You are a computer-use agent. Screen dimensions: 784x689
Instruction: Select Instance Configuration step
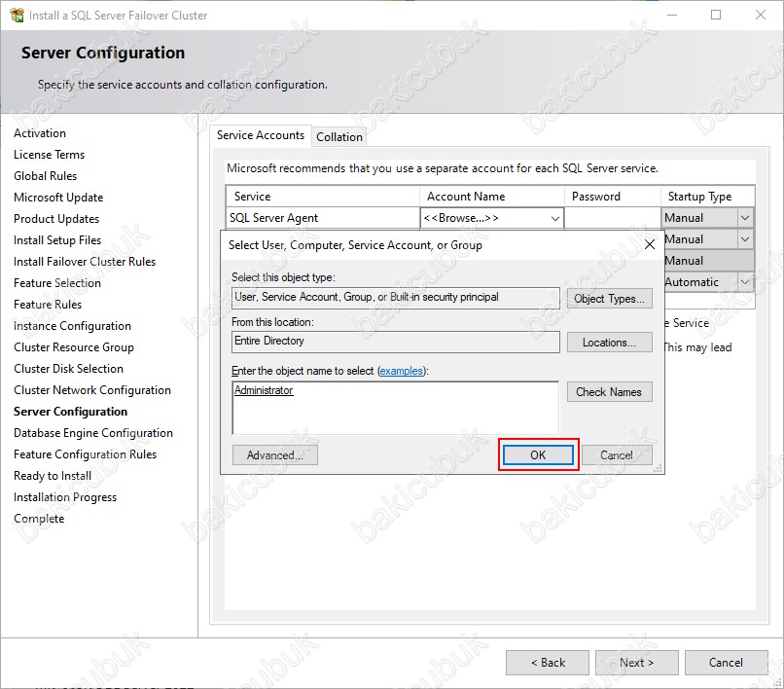(72, 326)
